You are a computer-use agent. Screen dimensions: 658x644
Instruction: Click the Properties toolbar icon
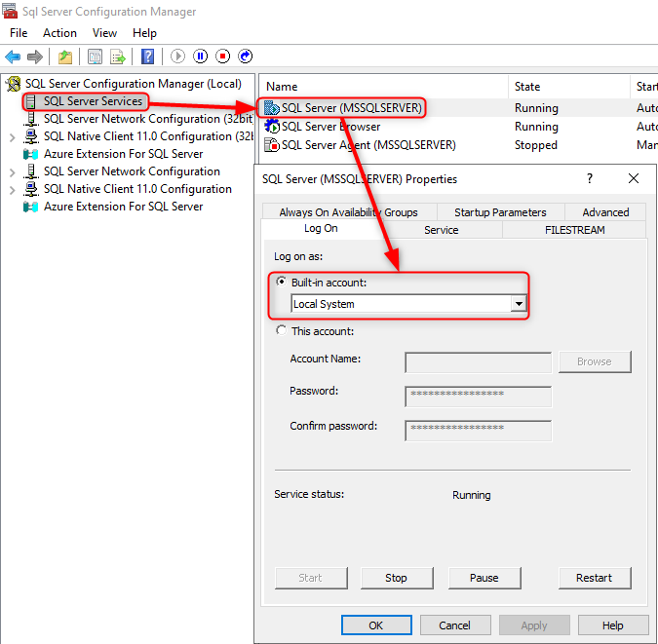click(x=95, y=57)
